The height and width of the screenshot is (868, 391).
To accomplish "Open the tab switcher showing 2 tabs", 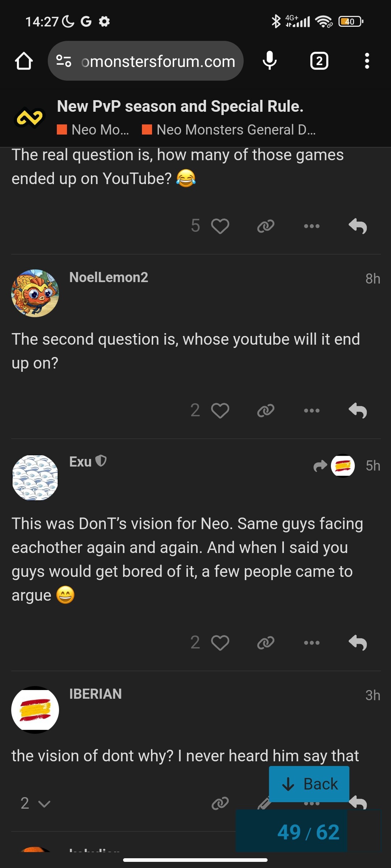I will (319, 61).
